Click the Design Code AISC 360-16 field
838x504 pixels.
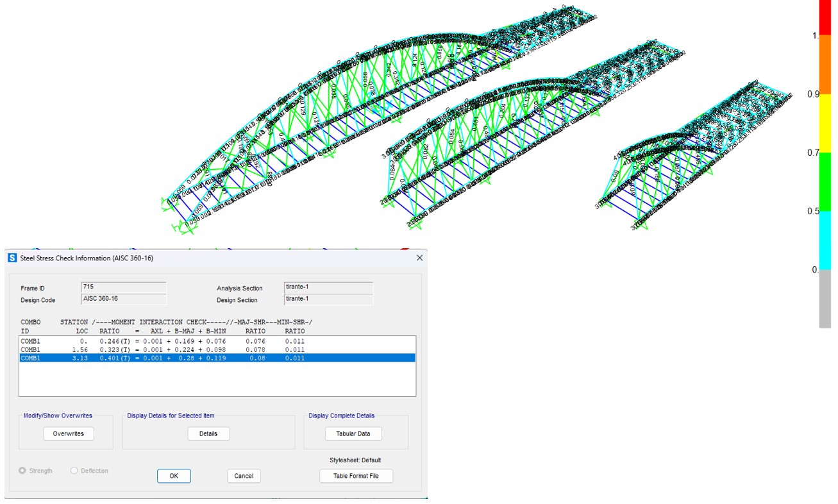pyautogui.click(x=123, y=299)
